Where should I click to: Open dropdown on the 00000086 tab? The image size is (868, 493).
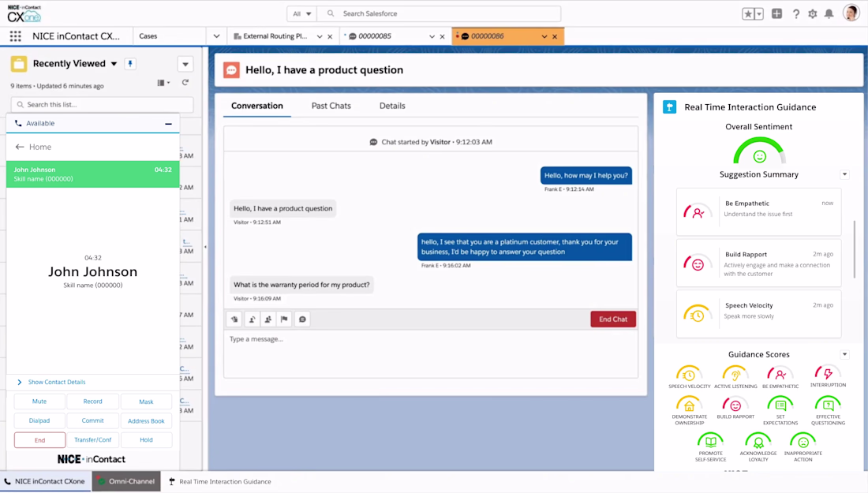(544, 36)
